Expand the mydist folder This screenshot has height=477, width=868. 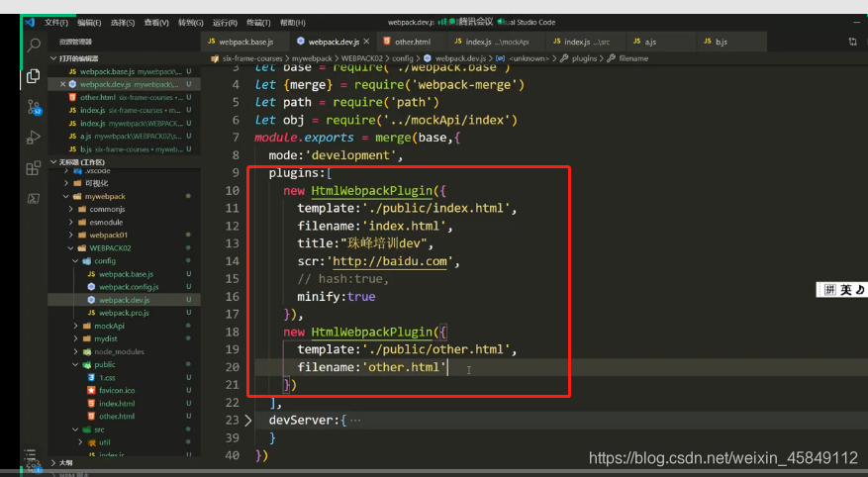pos(75,338)
